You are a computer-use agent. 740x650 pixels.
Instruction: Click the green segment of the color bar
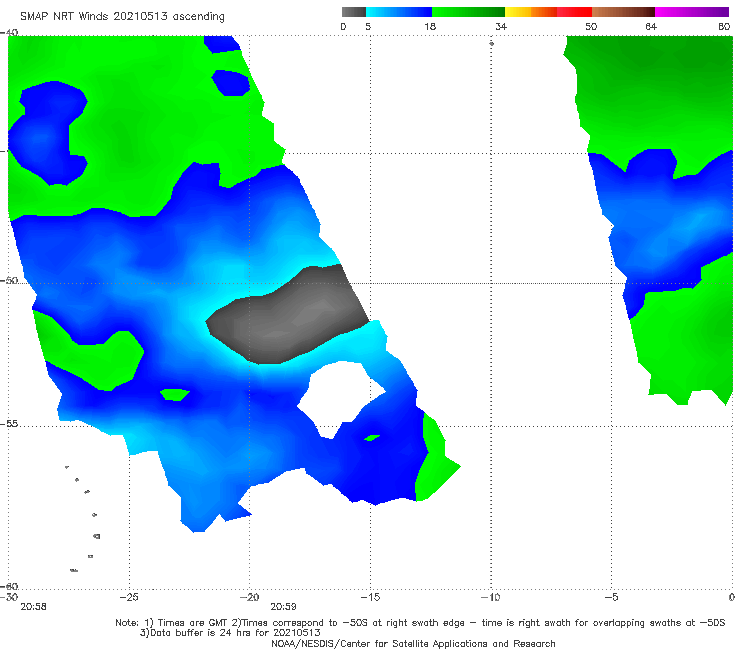click(x=468, y=12)
